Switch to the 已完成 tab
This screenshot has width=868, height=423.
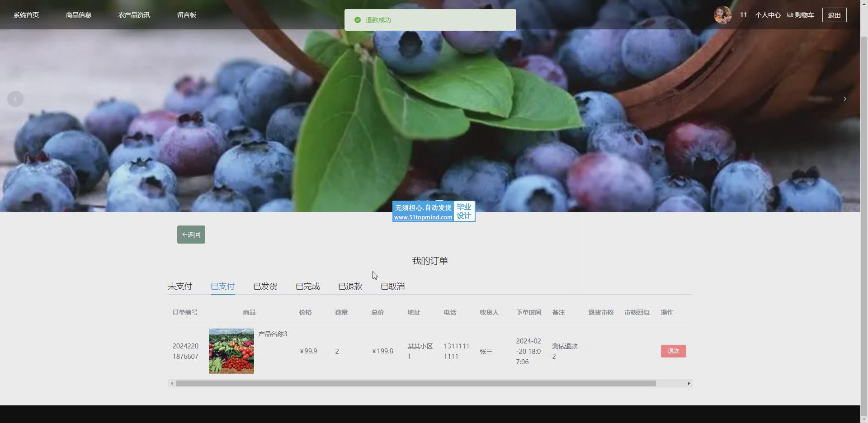coord(307,287)
